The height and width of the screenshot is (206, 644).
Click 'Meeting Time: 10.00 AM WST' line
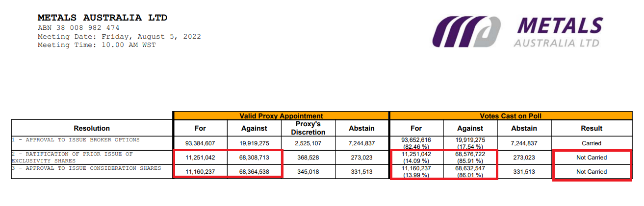(x=97, y=45)
